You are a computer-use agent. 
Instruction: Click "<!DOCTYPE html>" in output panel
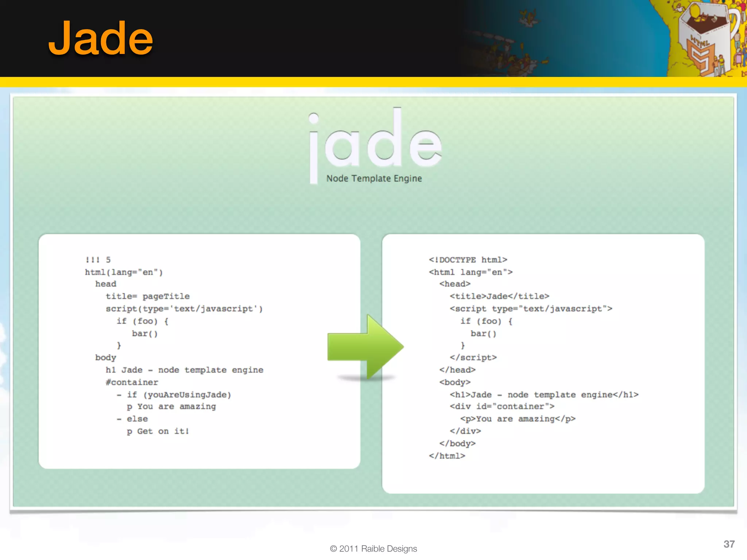point(468,260)
